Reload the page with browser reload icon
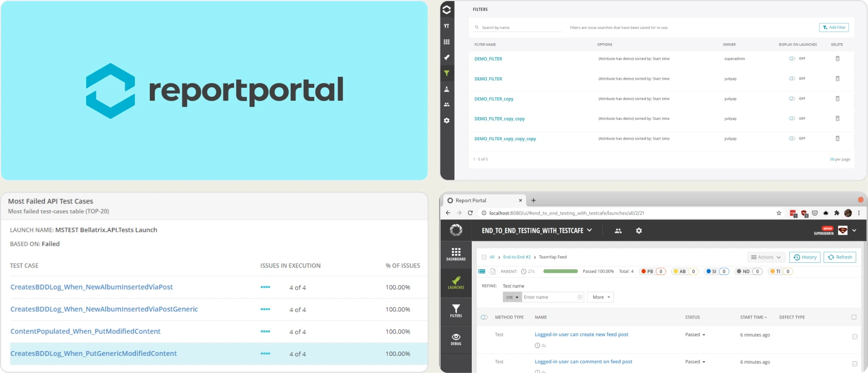The height and width of the screenshot is (373, 868). point(470,213)
